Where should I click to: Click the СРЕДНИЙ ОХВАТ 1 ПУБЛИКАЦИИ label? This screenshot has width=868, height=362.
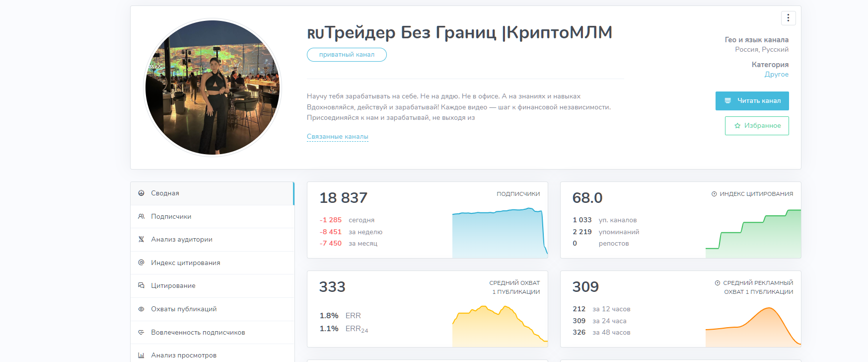514,287
